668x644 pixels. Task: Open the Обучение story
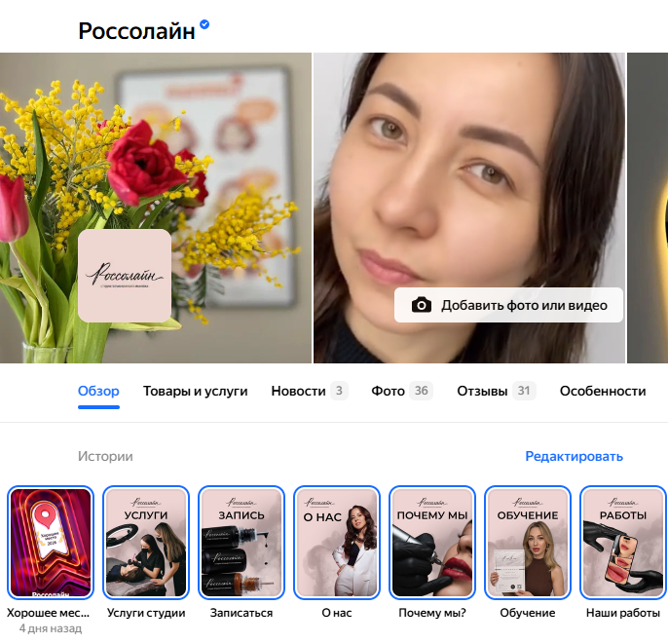click(528, 543)
